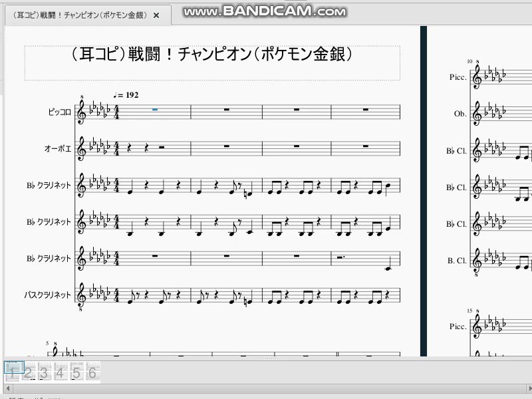Select the オーボエ instrument name

[58, 148]
